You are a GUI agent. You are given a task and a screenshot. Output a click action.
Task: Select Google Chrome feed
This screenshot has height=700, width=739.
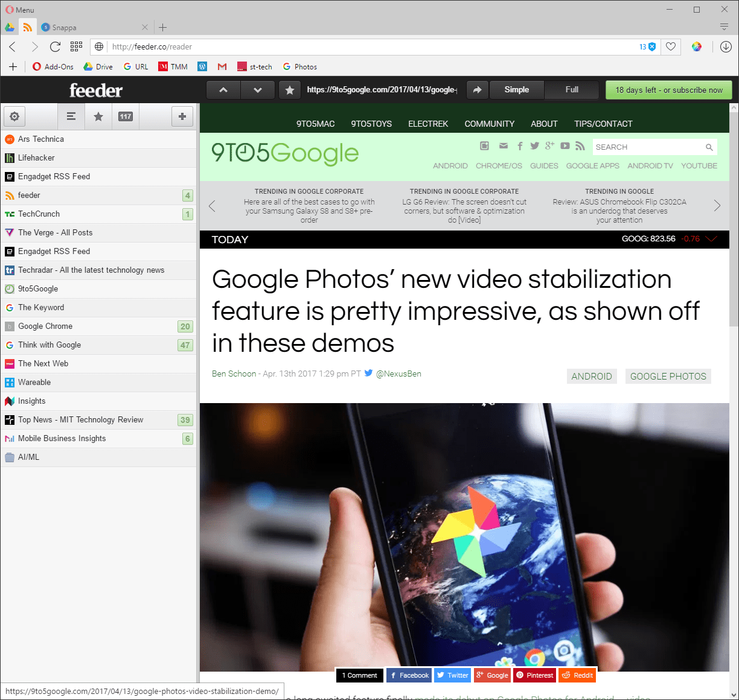(98, 326)
